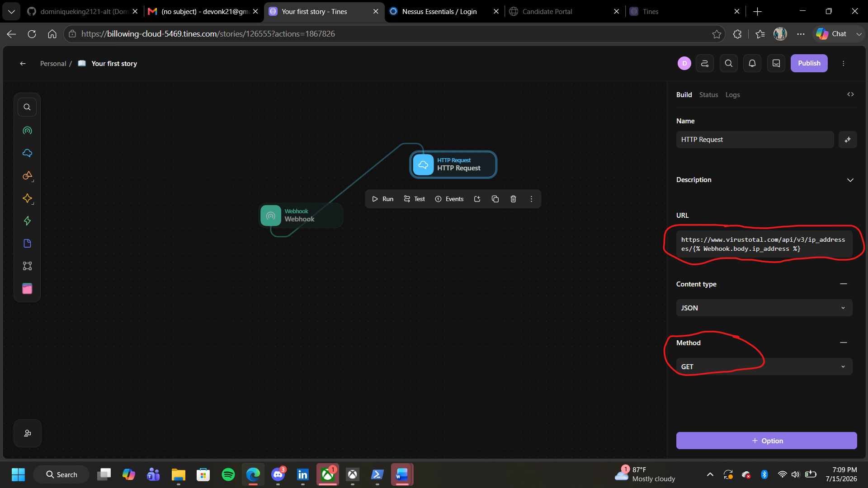Click the purple + Option button
The image size is (868, 488).
(x=766, y=441)
